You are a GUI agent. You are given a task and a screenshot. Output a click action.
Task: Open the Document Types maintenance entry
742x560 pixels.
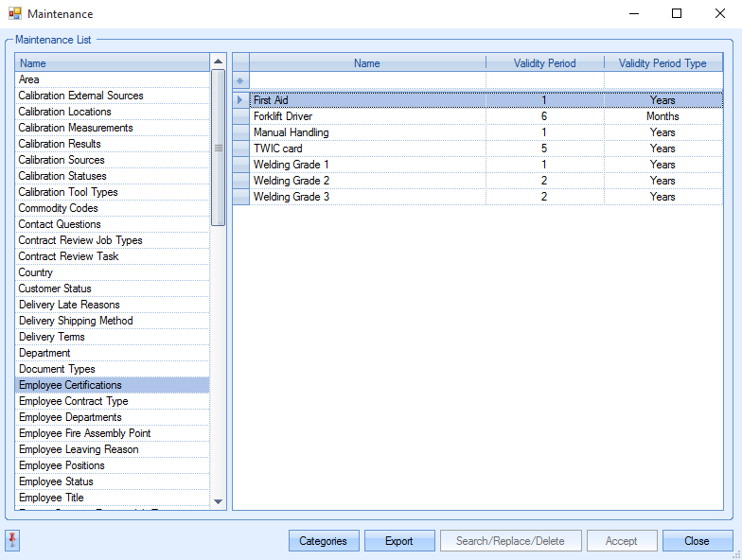coord(57,369)
